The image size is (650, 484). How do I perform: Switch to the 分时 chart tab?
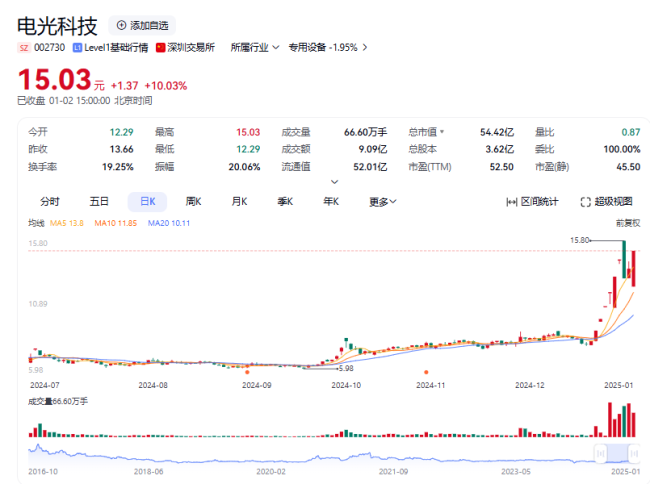(50, 202)
